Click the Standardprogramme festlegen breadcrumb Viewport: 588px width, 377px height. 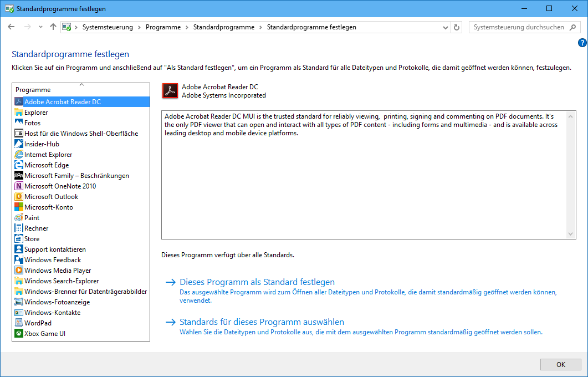311,27
